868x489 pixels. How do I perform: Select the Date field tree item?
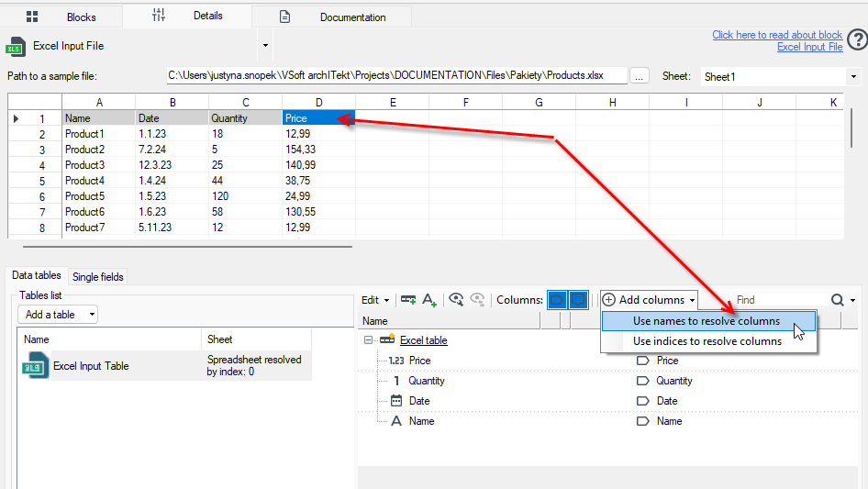[x=419, y=401]
